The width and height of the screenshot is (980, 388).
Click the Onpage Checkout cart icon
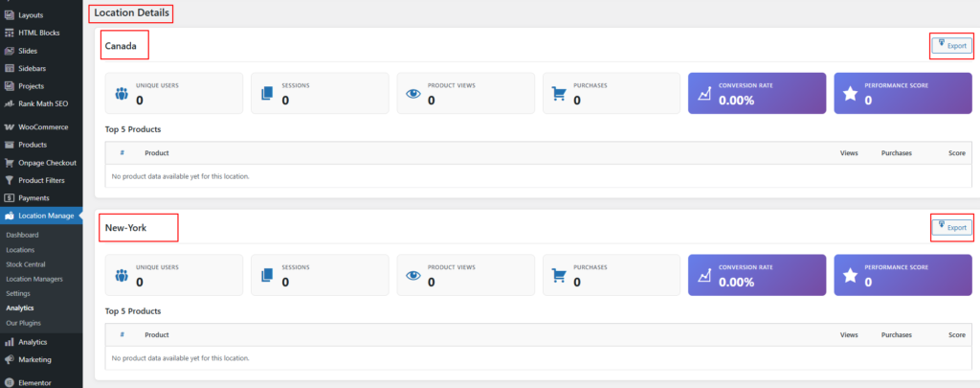(9, 162)
